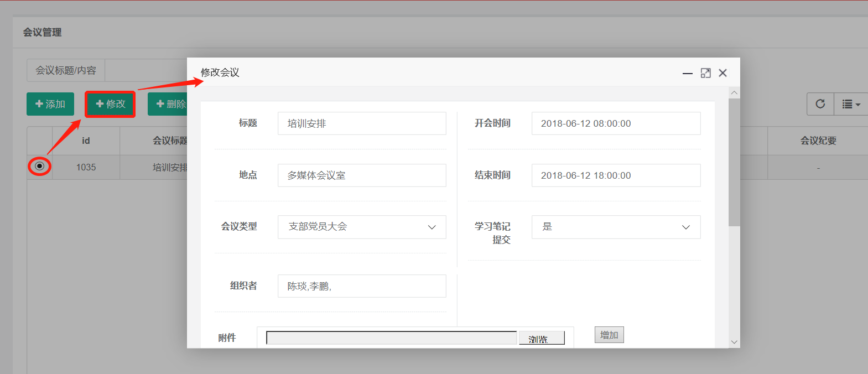
Task: Minimize the 修改会议 dialog
Action: tap(687, 73)
